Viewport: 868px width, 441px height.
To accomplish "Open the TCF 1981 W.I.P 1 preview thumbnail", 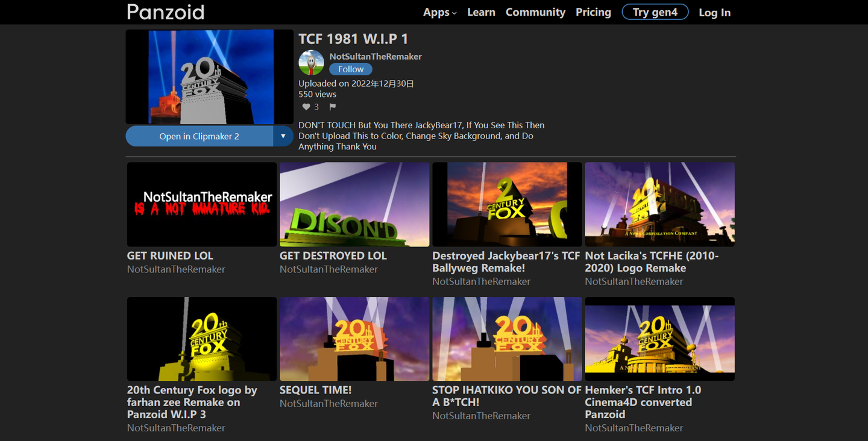I will tap(210, 77).
